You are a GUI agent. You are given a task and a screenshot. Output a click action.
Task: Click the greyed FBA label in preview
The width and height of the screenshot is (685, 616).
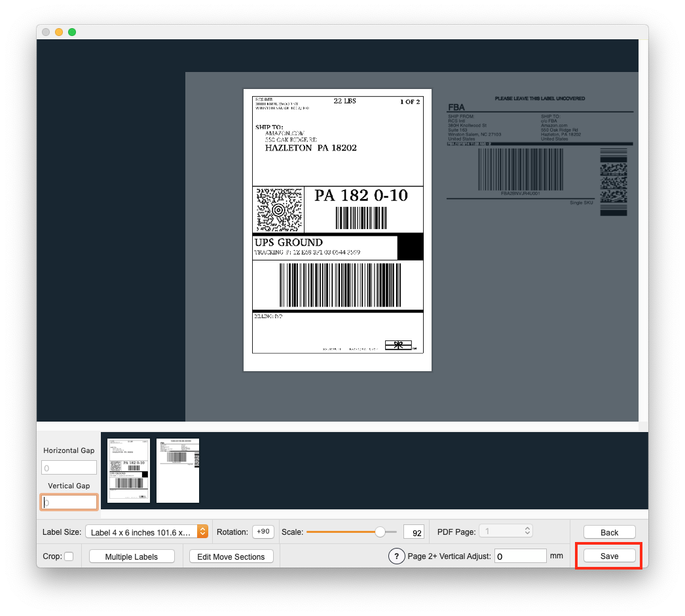point(540,156)
